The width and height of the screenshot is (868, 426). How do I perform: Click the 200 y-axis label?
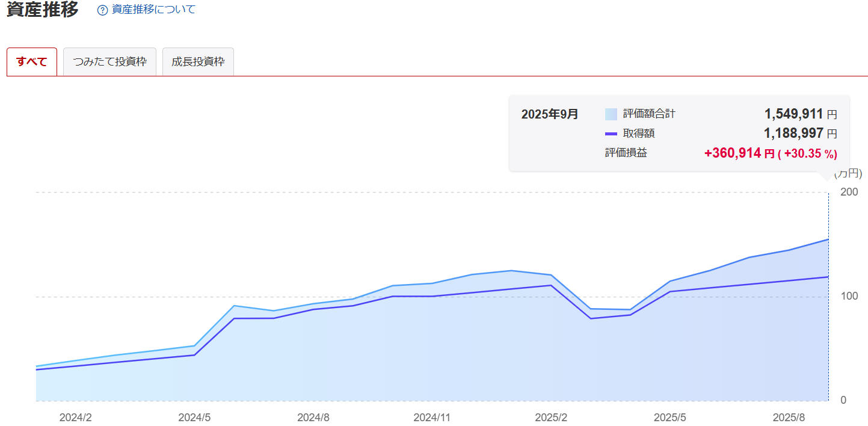pos(849,192)
